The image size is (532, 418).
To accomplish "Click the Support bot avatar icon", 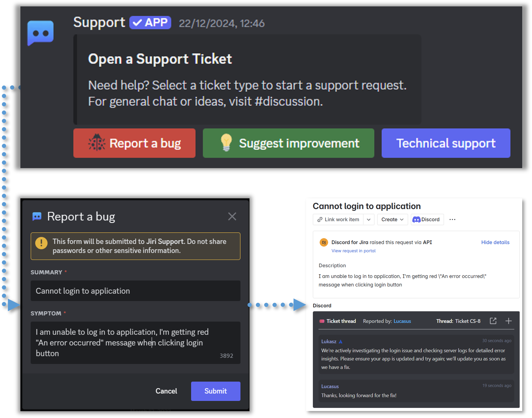I will tap(40, 33).
